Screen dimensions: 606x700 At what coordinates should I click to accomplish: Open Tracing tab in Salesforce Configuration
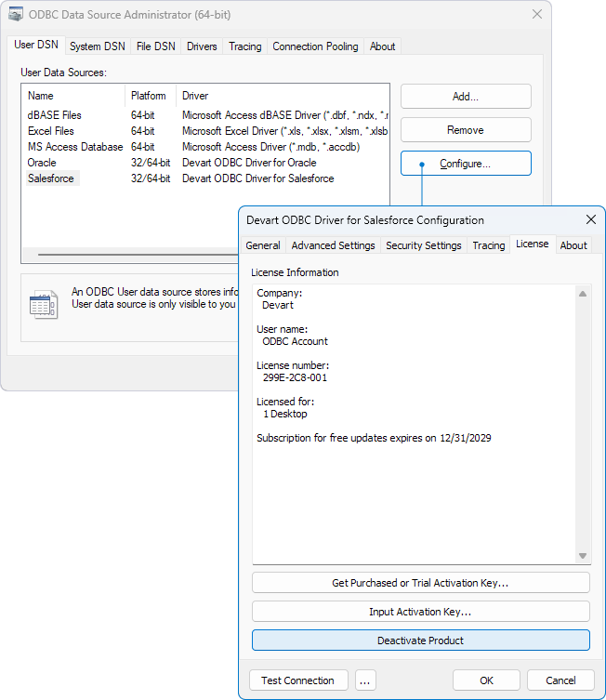click(x=489, y=245)
